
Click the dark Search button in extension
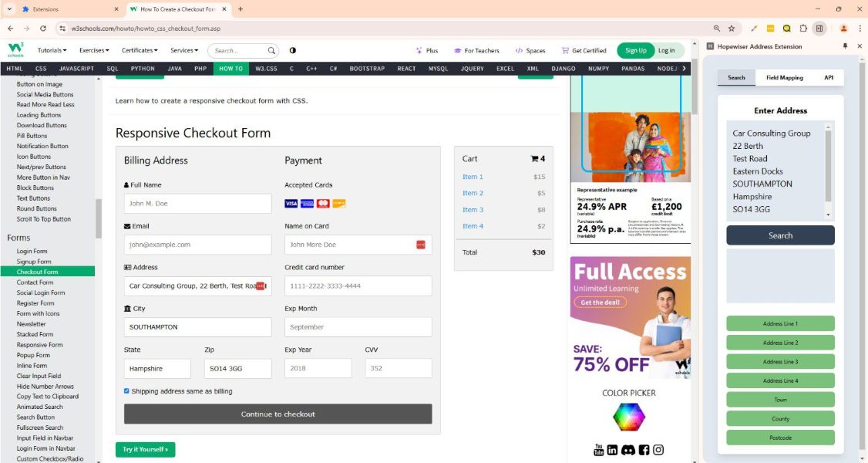780,235
